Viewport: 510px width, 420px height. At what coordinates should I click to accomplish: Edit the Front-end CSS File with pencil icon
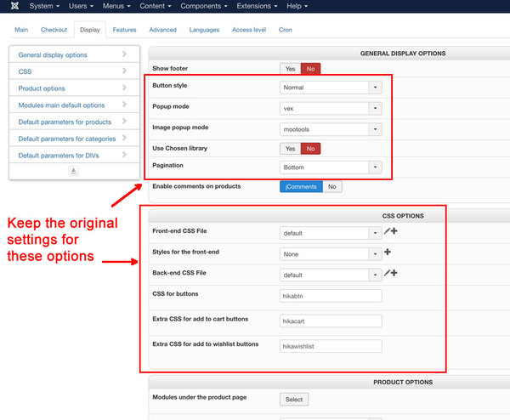coord(387,231)
